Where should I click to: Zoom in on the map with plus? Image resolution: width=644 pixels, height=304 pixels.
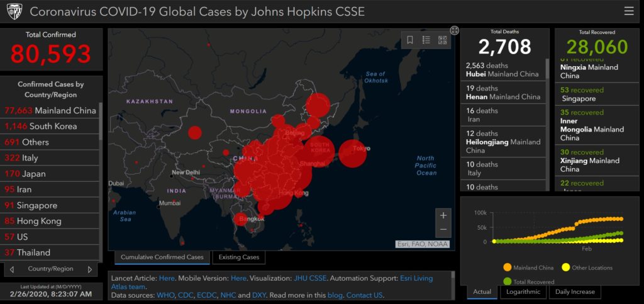443,215
